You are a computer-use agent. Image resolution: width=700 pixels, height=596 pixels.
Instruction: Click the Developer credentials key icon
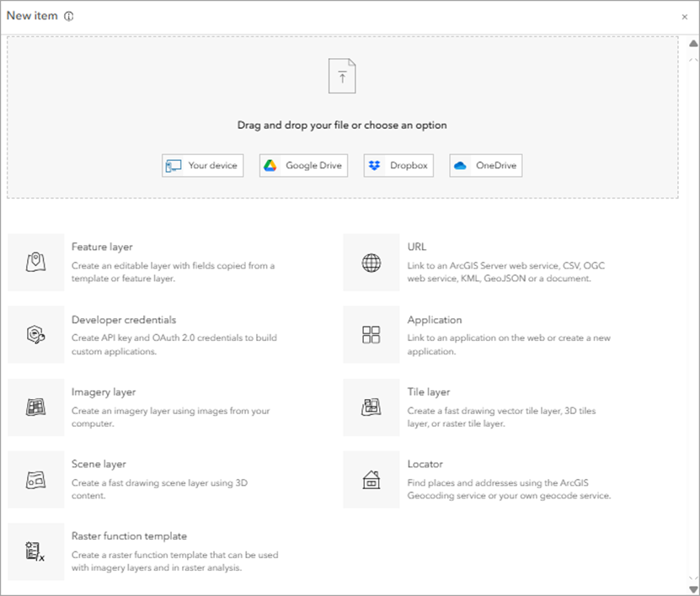(35, 334)
